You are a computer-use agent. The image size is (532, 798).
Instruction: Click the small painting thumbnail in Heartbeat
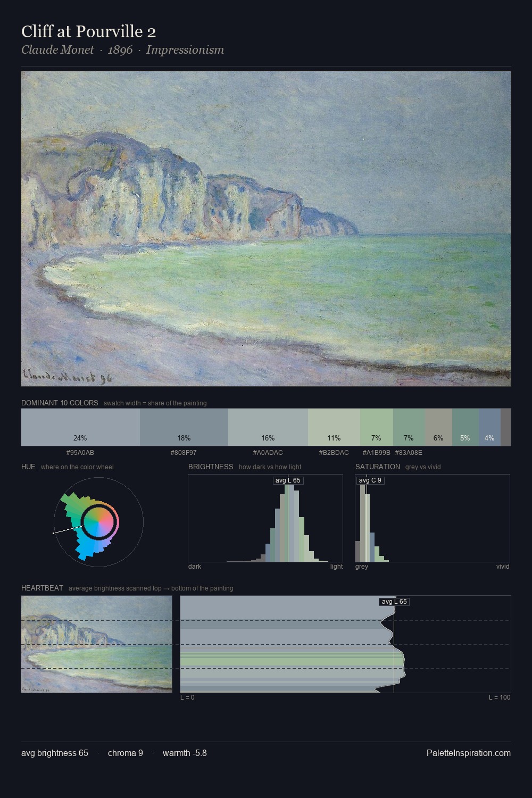pyautogui.click(x=96, y=644)
